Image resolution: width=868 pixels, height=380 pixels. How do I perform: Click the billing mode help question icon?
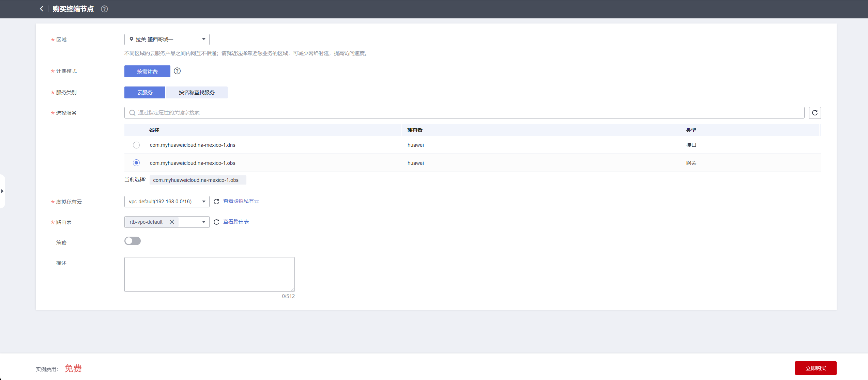click(177, 71)
